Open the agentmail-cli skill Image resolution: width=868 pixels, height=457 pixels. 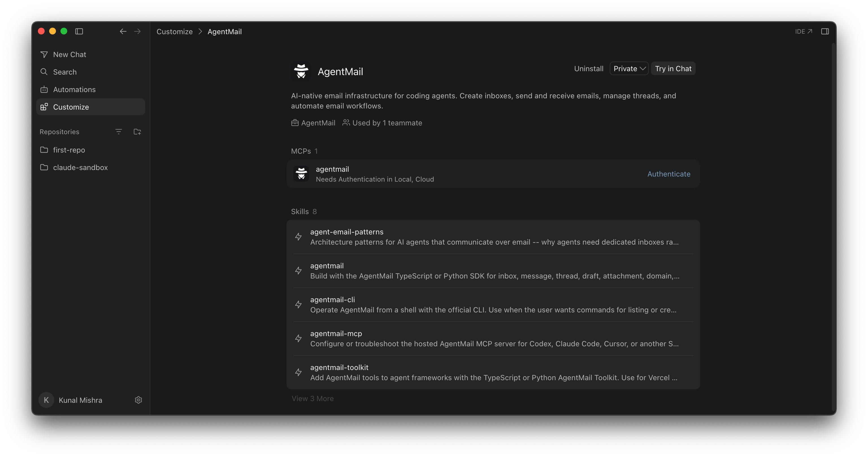(493, 305)
